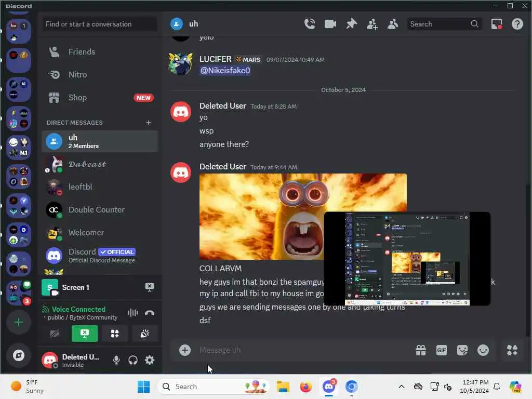Open DM with Welcomer
Image resolution: width=532 pixels, height=399 pixels.
(x=100, y=233)
